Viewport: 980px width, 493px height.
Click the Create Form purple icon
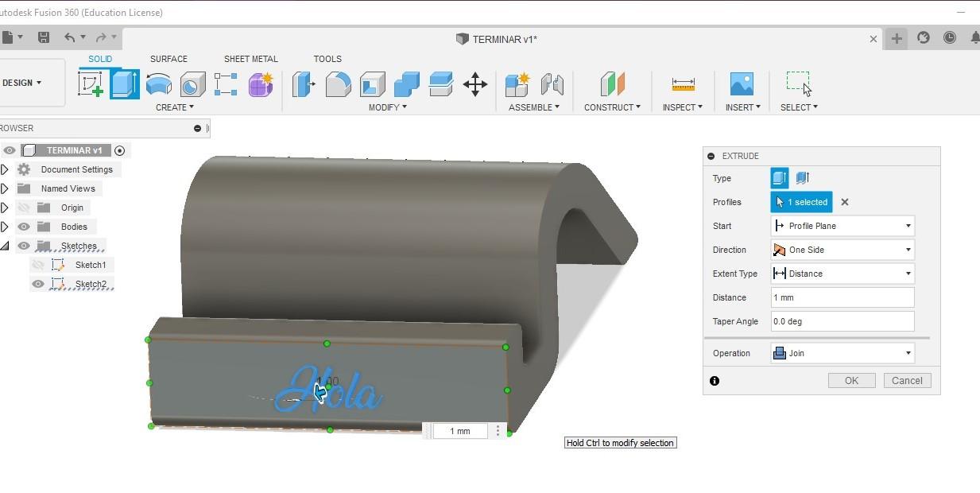261,83
